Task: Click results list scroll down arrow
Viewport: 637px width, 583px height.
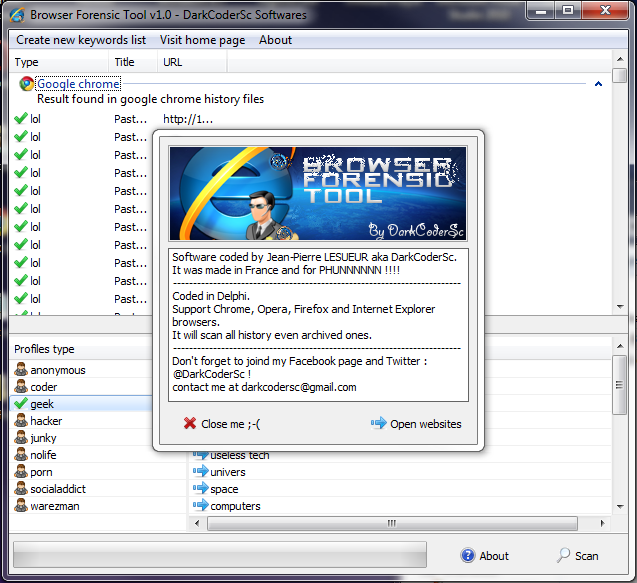Action: pos(620,307)
